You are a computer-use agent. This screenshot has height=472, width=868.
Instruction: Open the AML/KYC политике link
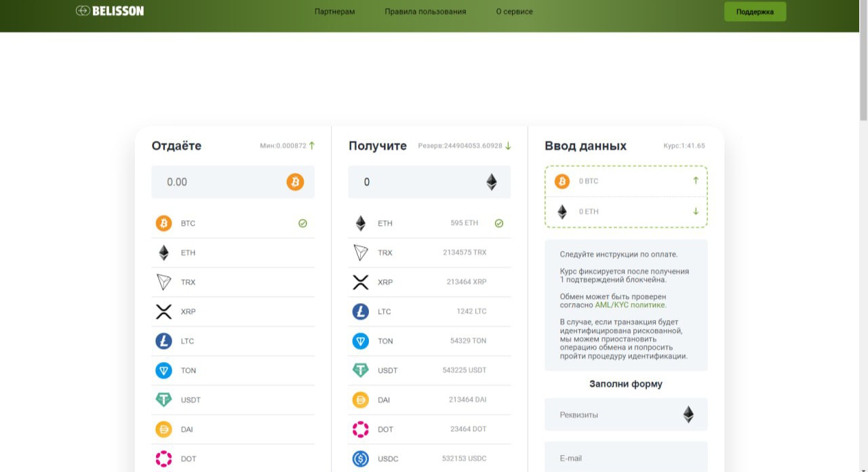tap(631, 305)
